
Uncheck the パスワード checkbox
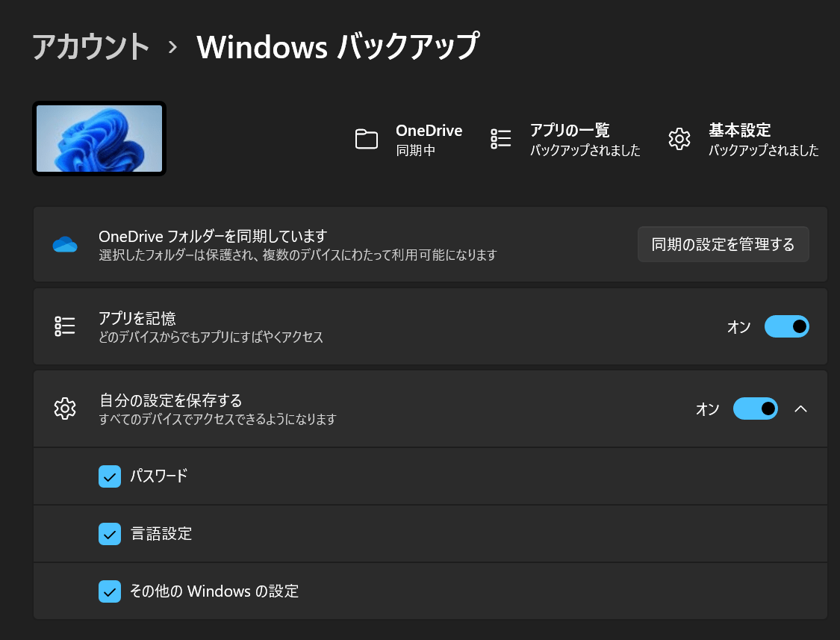[x=110, y=476]
